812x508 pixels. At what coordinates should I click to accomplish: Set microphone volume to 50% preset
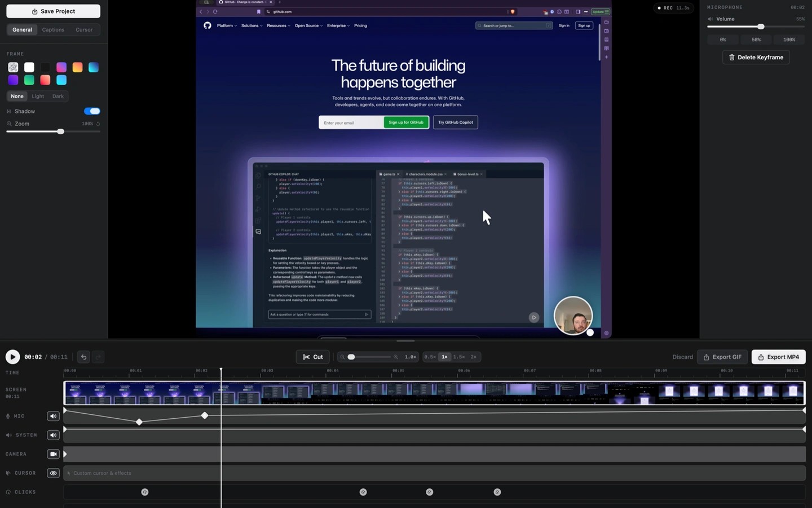pyautogui.click(x=756, y=40)
